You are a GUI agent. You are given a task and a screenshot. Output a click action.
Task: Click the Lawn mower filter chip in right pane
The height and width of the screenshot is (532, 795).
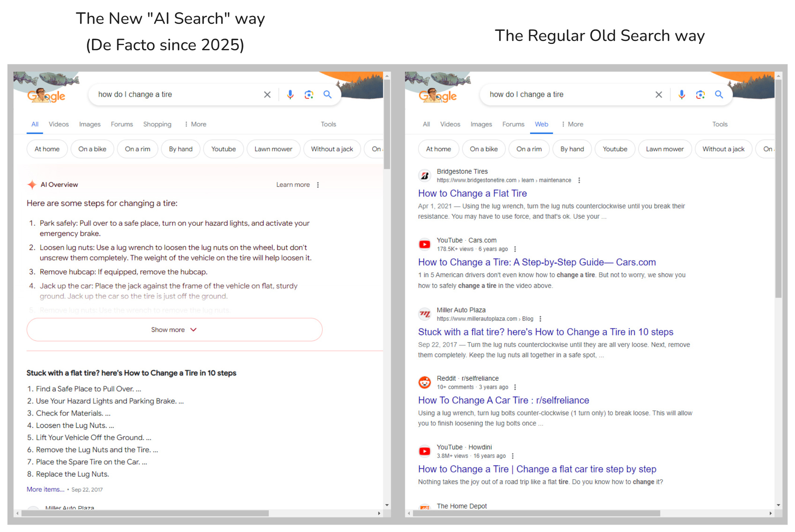click(x=664, y=149)
